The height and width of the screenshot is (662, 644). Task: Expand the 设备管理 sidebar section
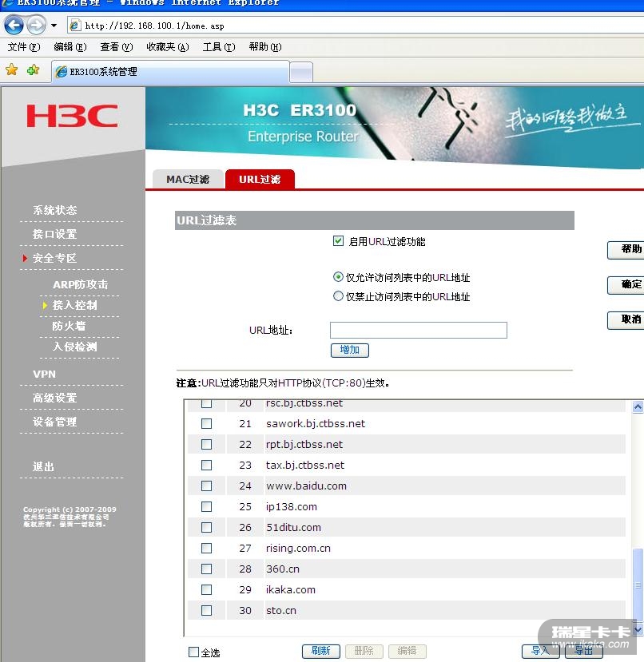click(55, 422)
